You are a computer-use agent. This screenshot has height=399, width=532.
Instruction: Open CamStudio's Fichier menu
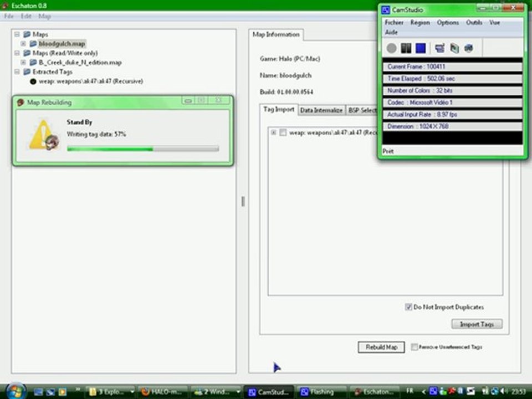394,22
